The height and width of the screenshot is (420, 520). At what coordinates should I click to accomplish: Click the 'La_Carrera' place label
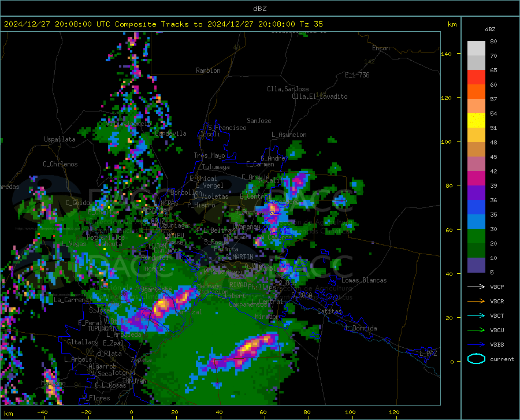pos(71,300)
